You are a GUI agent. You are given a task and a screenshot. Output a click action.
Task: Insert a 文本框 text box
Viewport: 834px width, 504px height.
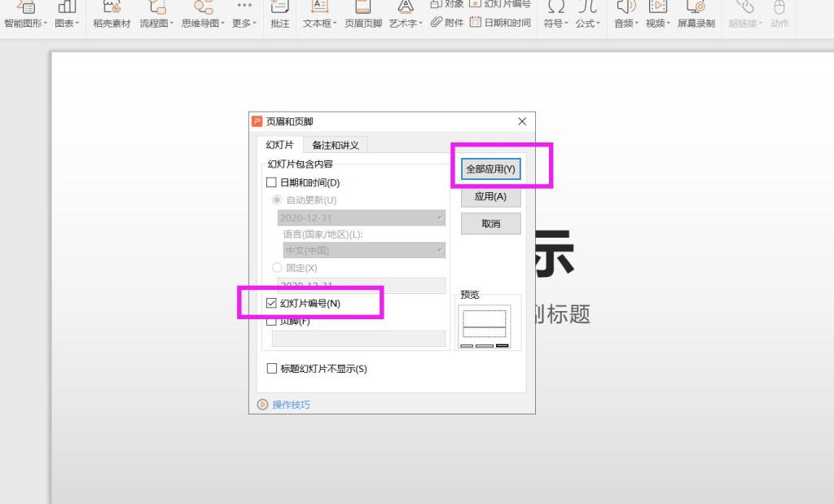[319, 15]
